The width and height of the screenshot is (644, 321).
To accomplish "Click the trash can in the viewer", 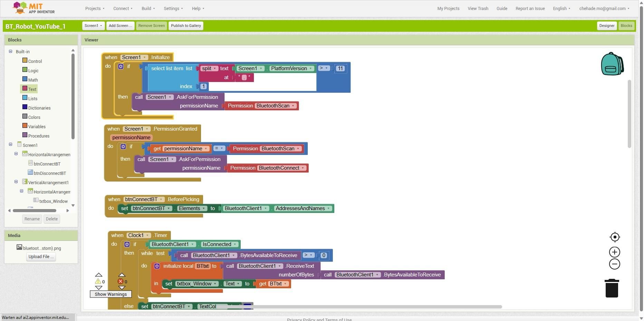I will point(611,288).
